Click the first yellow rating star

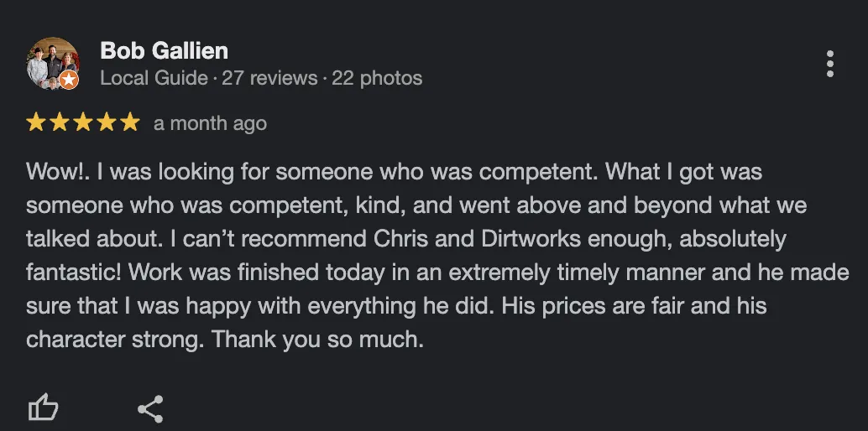pyautogui.click(x=36, y=122)
